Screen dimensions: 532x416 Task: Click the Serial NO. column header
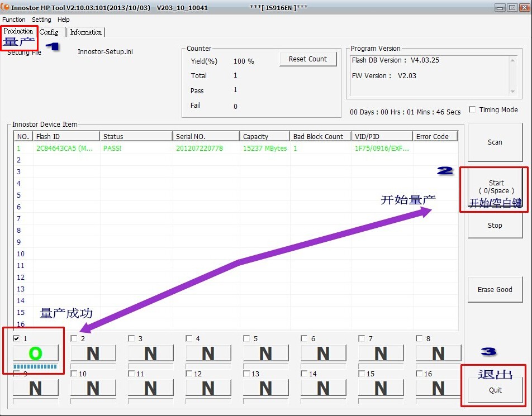pos(206,136)
